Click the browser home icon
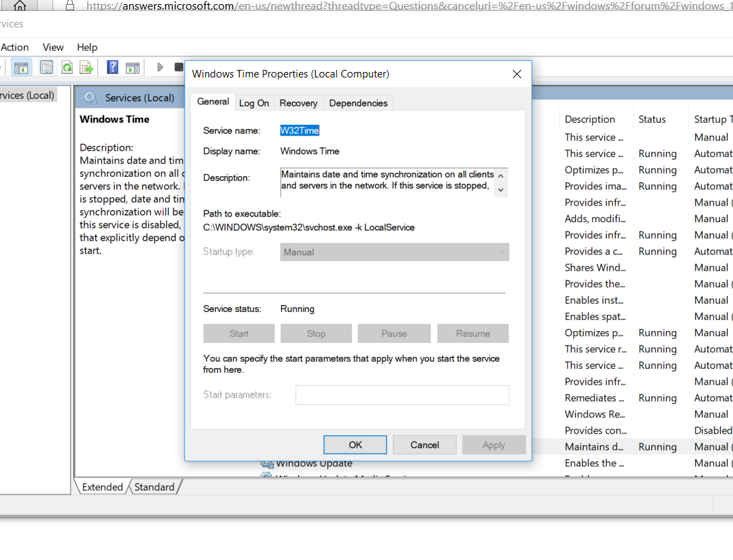733x560 pixels. click(20, 5)
